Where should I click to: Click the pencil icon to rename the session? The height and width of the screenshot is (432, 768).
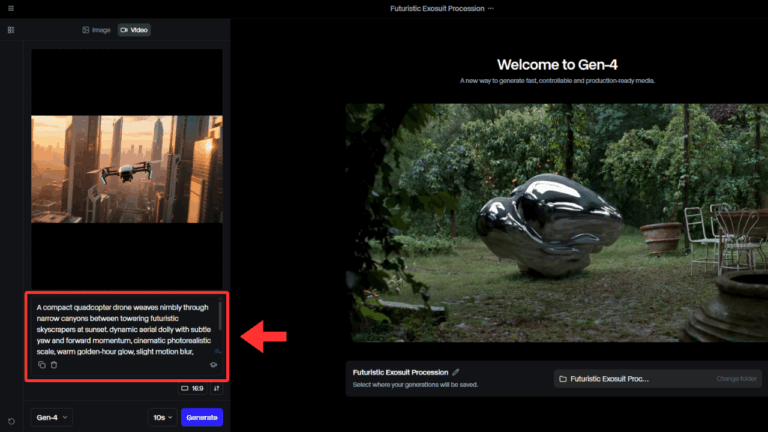tap(456, 372)
